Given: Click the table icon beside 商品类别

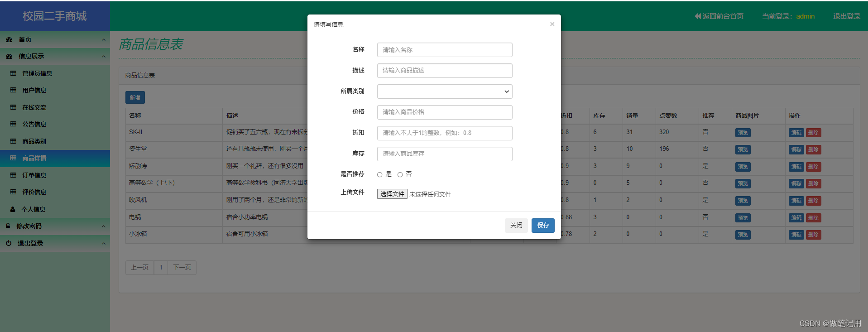Looking at the screenshot, I should coord(13,141).
